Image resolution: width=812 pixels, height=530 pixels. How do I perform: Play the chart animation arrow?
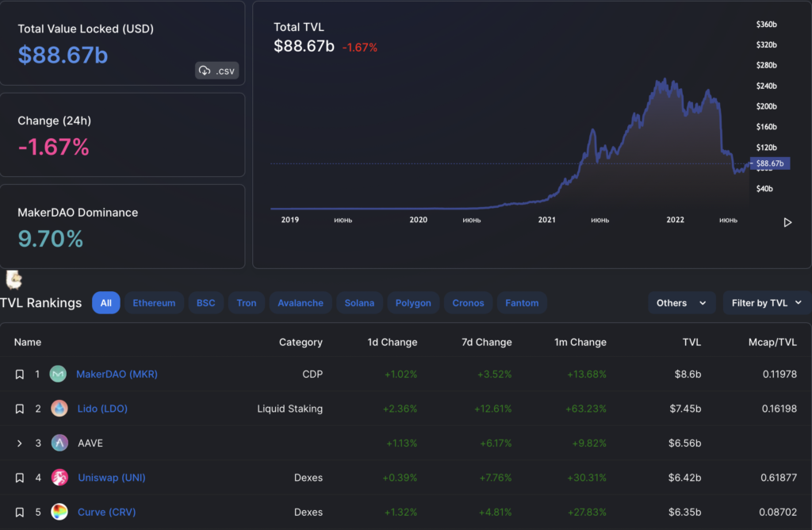click(787, 223)
